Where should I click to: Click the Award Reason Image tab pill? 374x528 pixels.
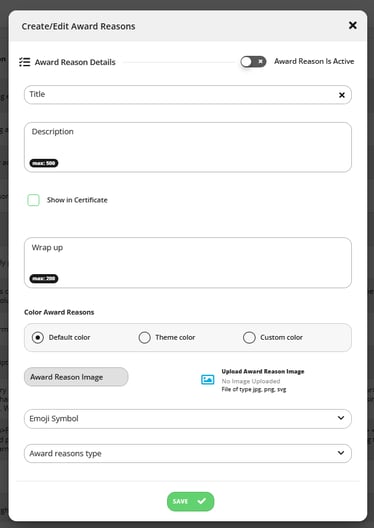tap(76, 377)
